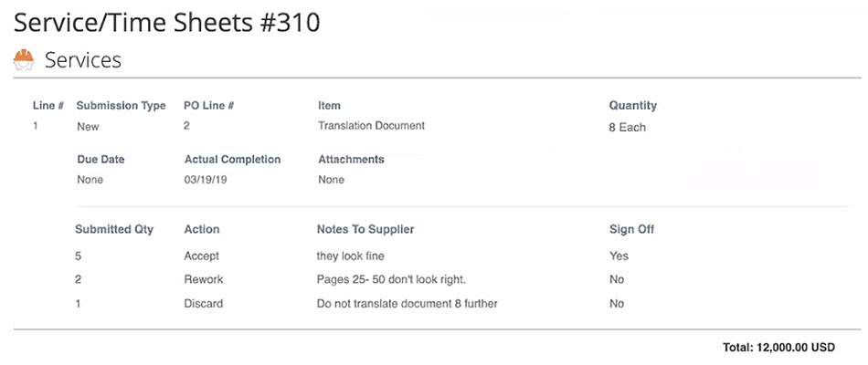Click the note 'they look fine'
Image resolution: width=868 pixels, height=365 pixels.
pyautogui.click(x=351, y=256)
